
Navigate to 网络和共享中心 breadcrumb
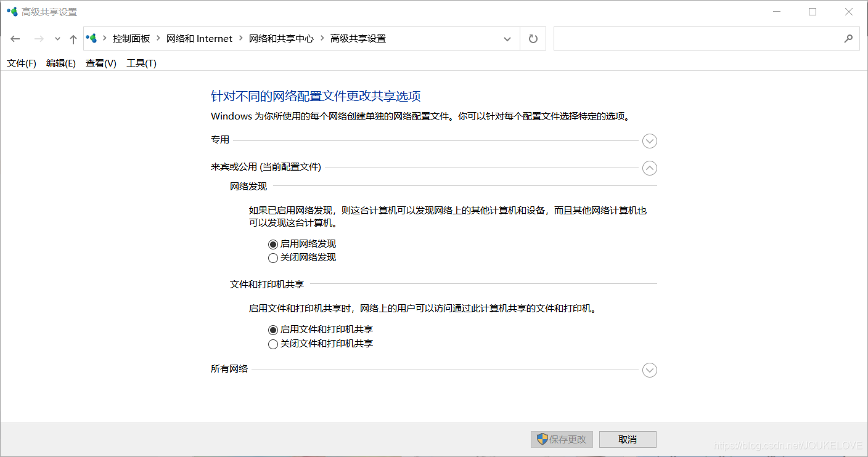(x=281, y=38)
